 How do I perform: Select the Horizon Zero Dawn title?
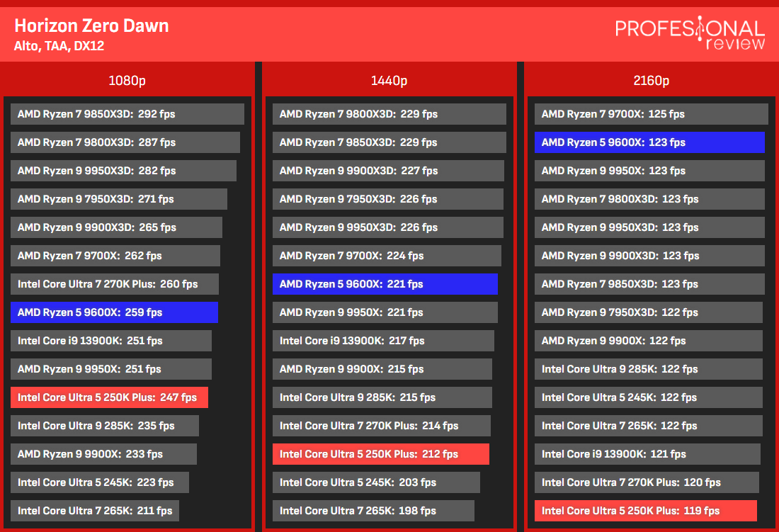pyautogui.click(x=91, y=26)
